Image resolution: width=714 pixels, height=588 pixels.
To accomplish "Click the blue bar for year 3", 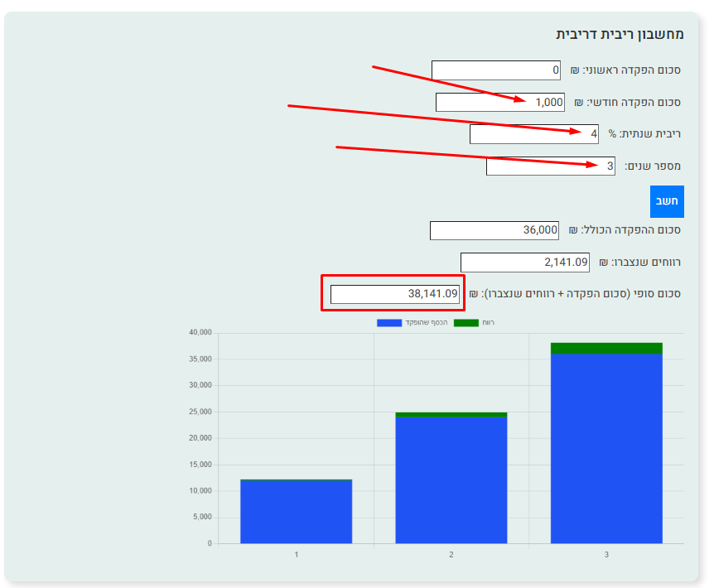I will point(606,448).
